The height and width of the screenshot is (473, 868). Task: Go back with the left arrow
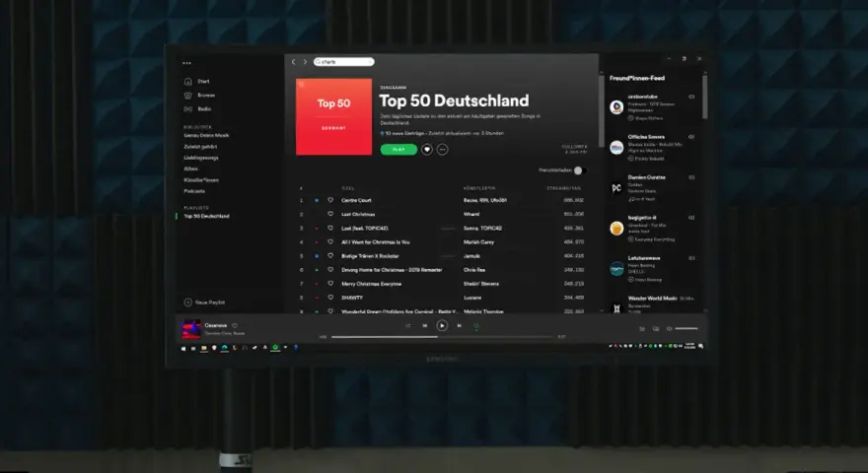293,62
